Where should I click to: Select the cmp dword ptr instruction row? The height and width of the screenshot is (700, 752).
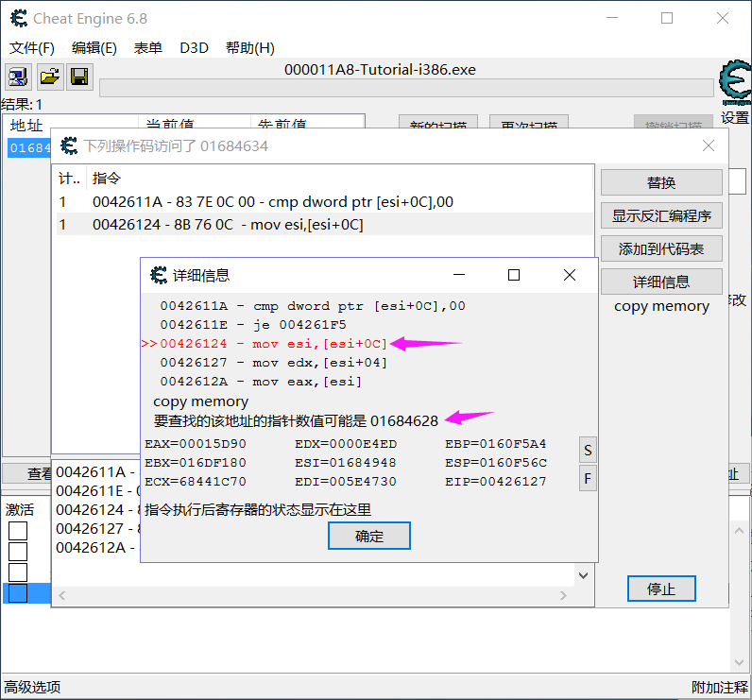click(x=325, y=201)
